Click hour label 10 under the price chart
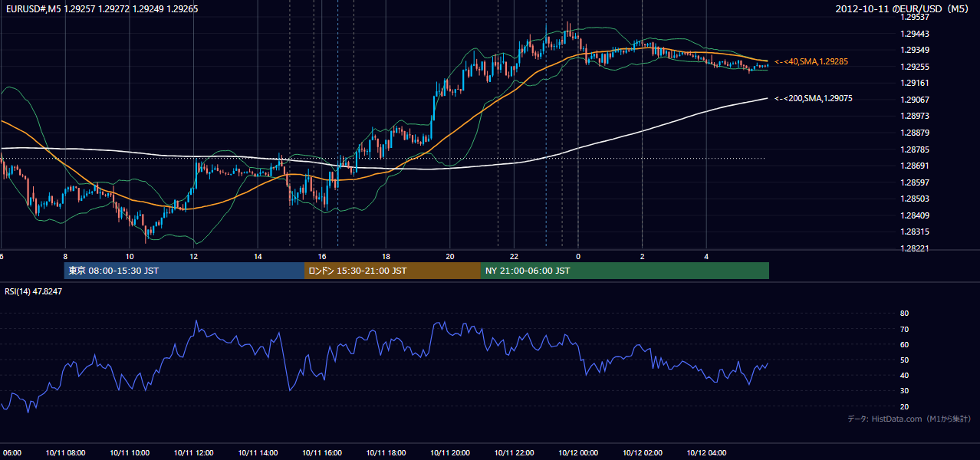980x460 pixels. click(130, 257)
